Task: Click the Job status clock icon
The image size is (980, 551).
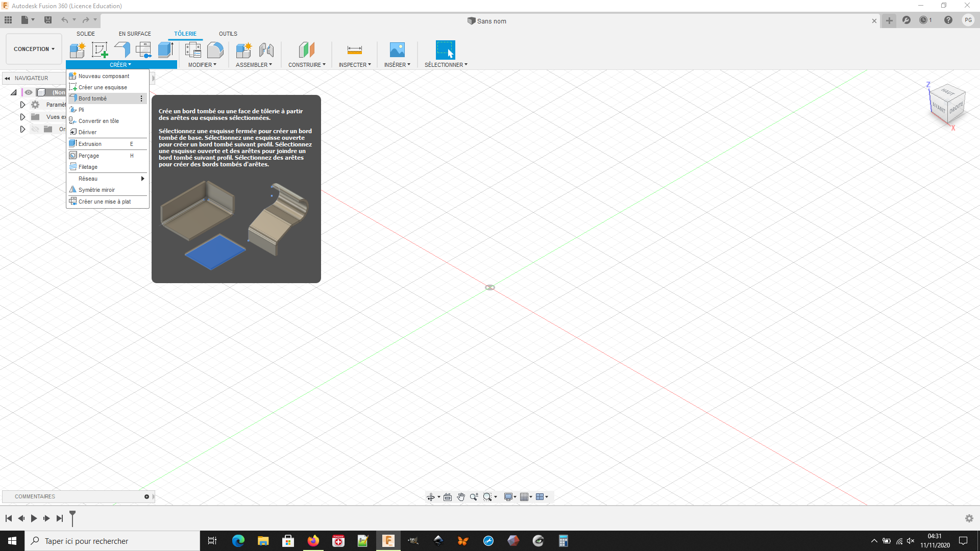Action: click(923, 20)
